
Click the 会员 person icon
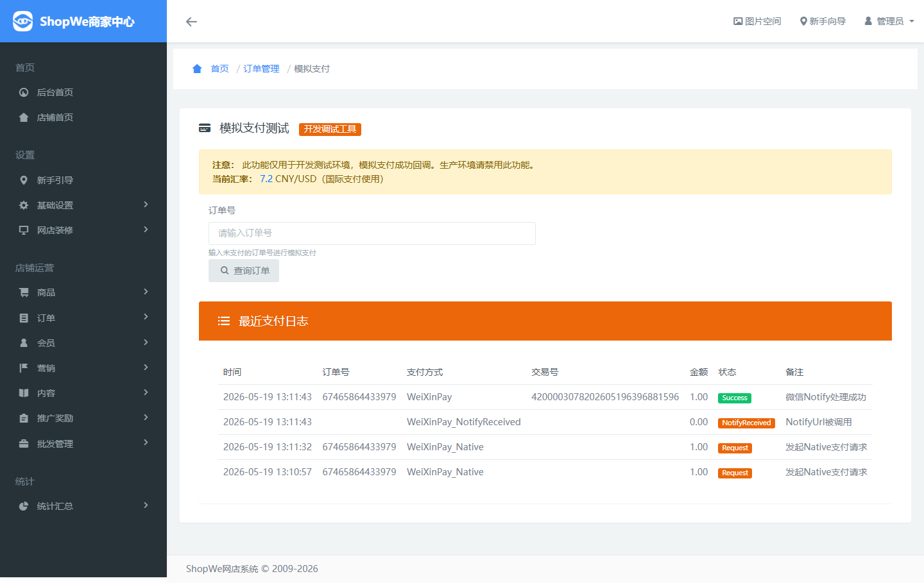coord(24,343)
